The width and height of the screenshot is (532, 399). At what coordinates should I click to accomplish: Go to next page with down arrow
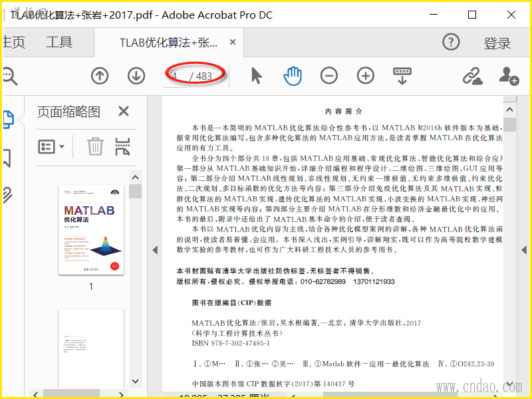click(136, 76)
